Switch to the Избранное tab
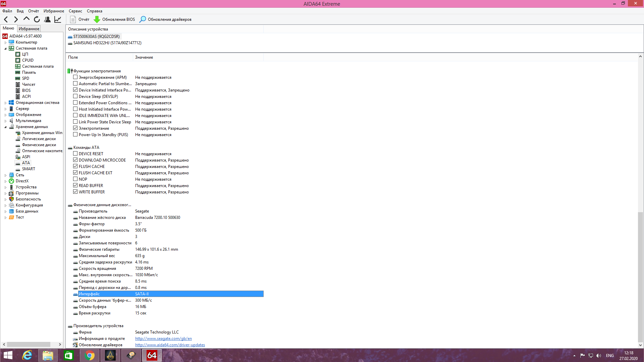The width and height of the screenshot is (644, 362). (29, 29)
